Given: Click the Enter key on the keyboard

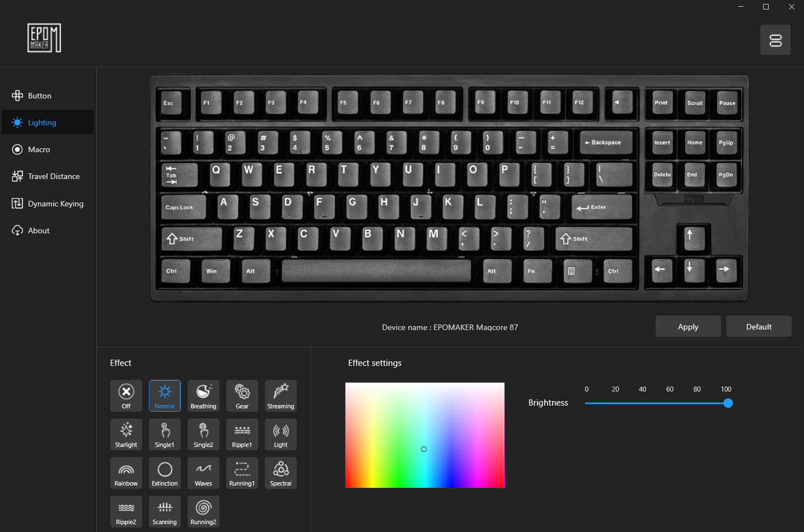Looking at the screenshot, I should coord(601,207).
